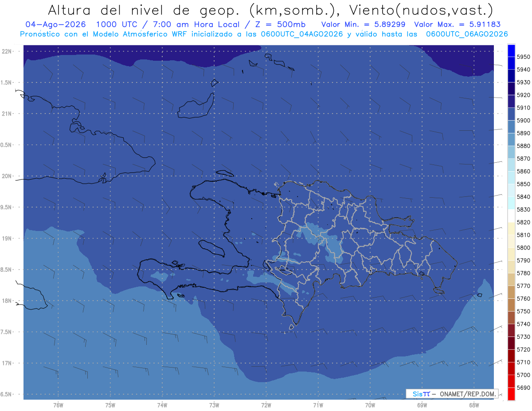Screen dimensions: 532x411
Task: Click the 5870 colorbar label
Action: click(x=523, y=158)
